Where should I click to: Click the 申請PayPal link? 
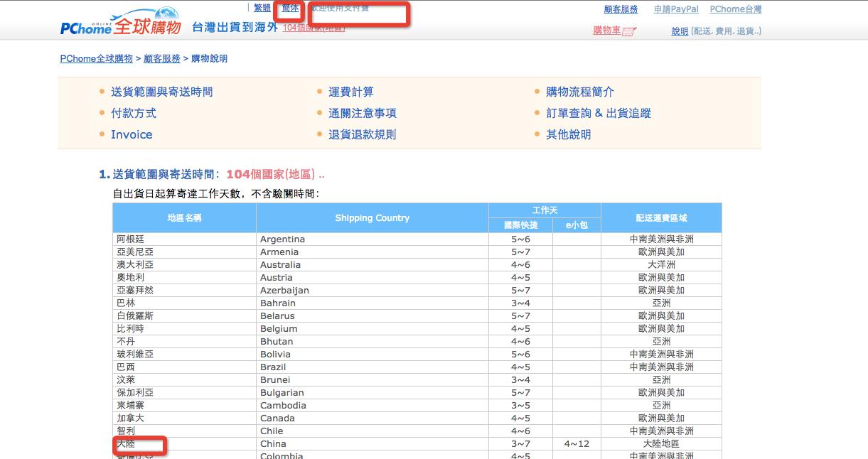tap(676, 9)
